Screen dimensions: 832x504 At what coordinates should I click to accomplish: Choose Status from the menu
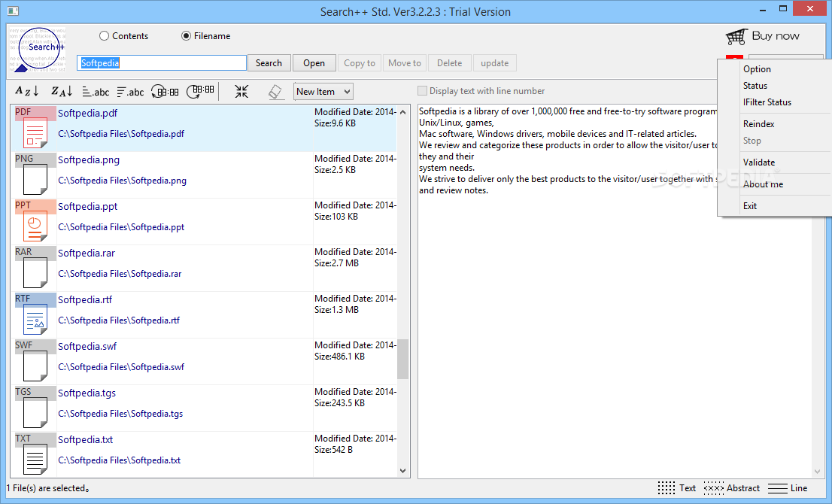(x=755, y=86)
